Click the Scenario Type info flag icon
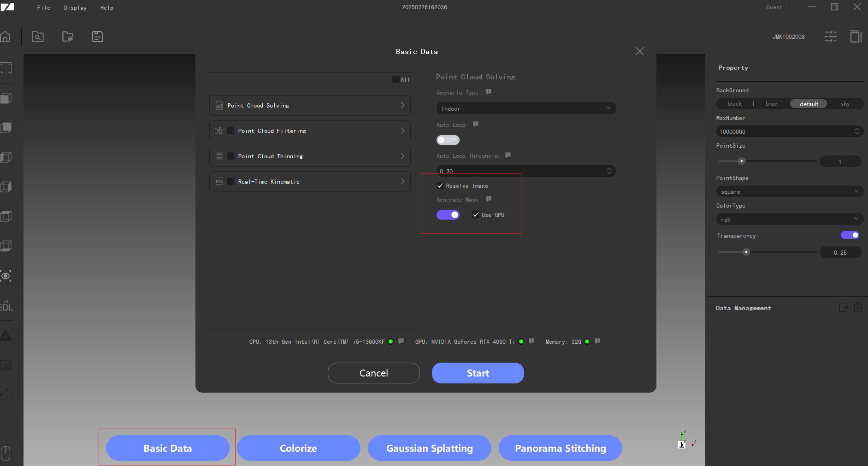 [489, 92]
